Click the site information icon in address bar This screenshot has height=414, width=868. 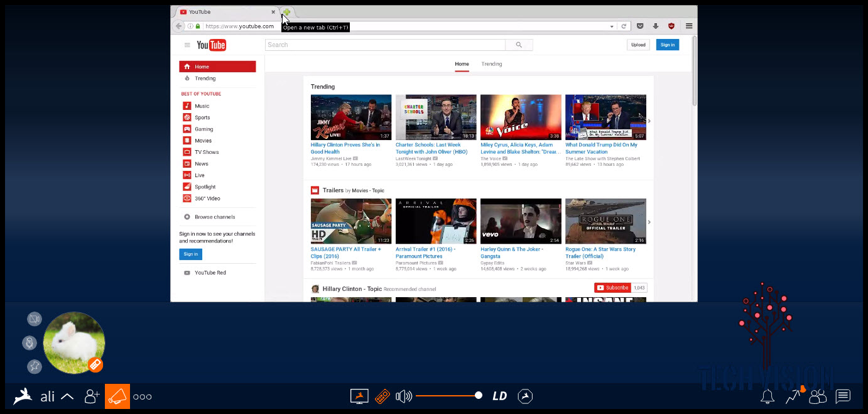coord(190,26)
